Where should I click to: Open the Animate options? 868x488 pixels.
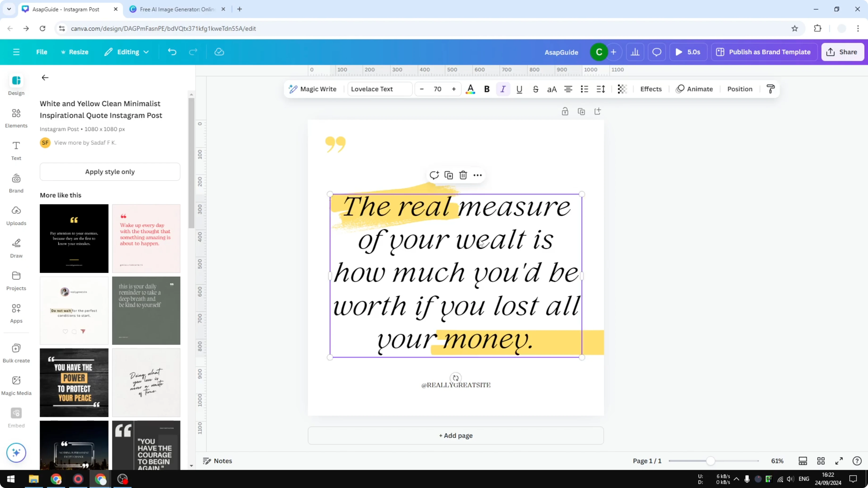tap(694, 89)
